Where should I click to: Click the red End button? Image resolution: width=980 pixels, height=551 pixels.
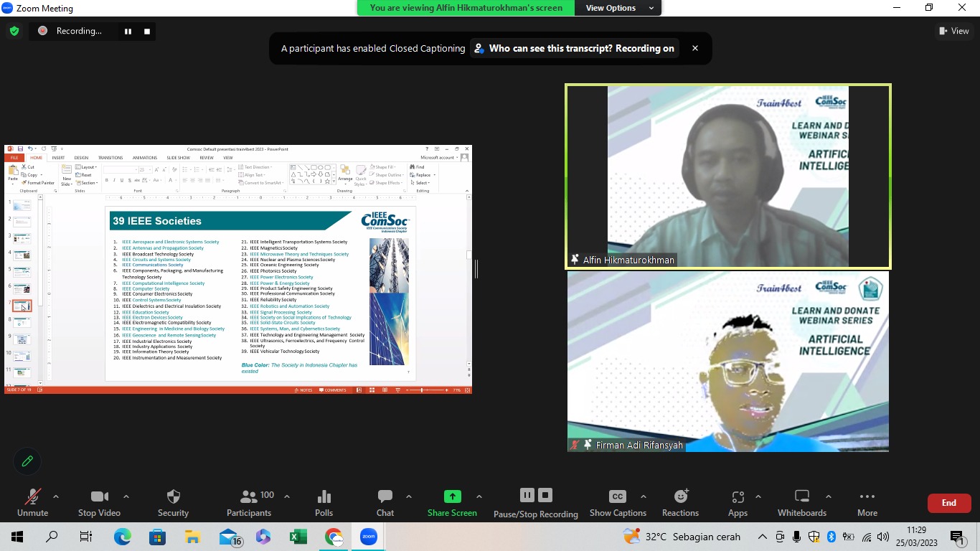point(948,503)
